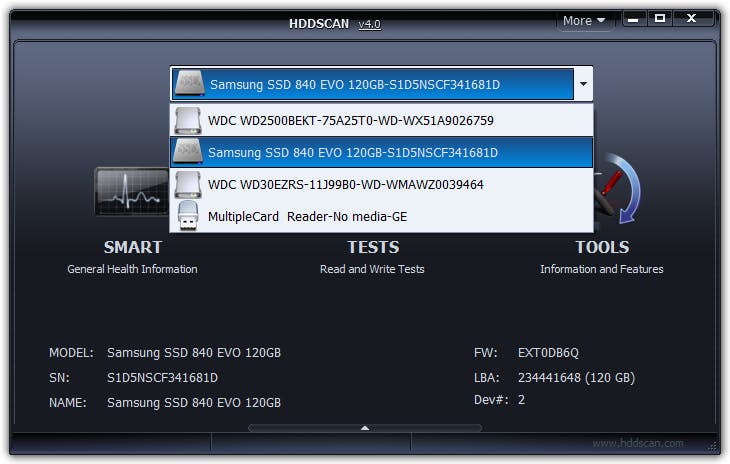Viewport: 730px width, 464px height.
Task: Click the LBA value 234441648 (120 GB)
Action: (x=576, y=377)
